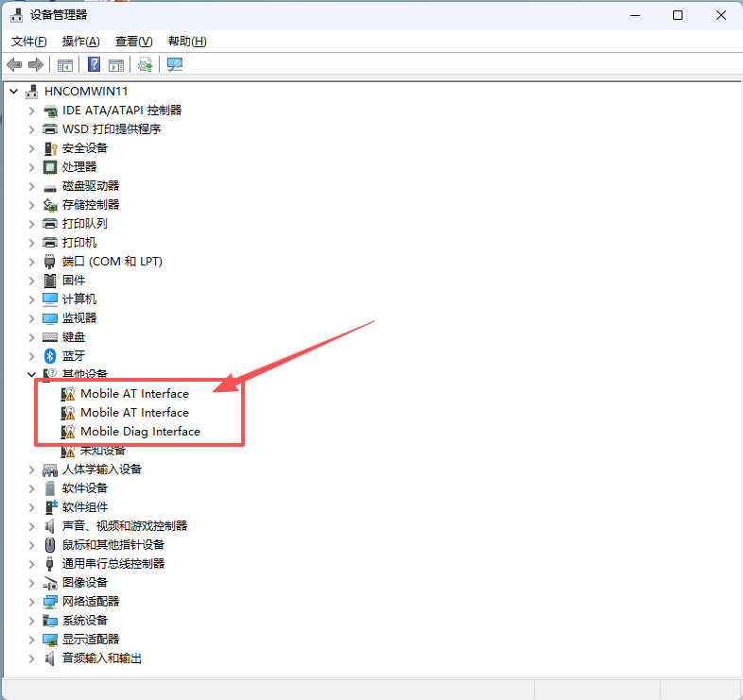
Task: Click the update driver toolbar icon
Action: pyautogui.click(x=145, y=64)
